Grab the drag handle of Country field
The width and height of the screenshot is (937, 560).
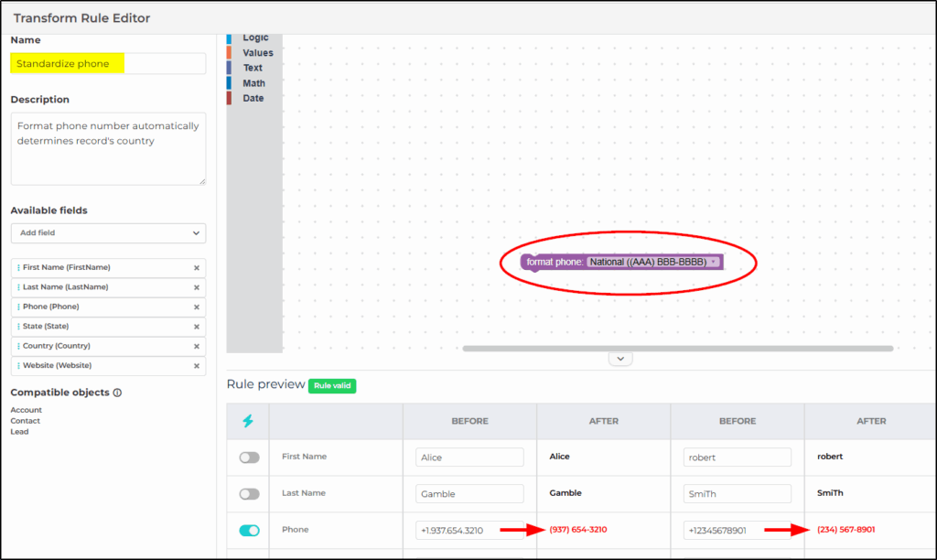tap(18, 346)
